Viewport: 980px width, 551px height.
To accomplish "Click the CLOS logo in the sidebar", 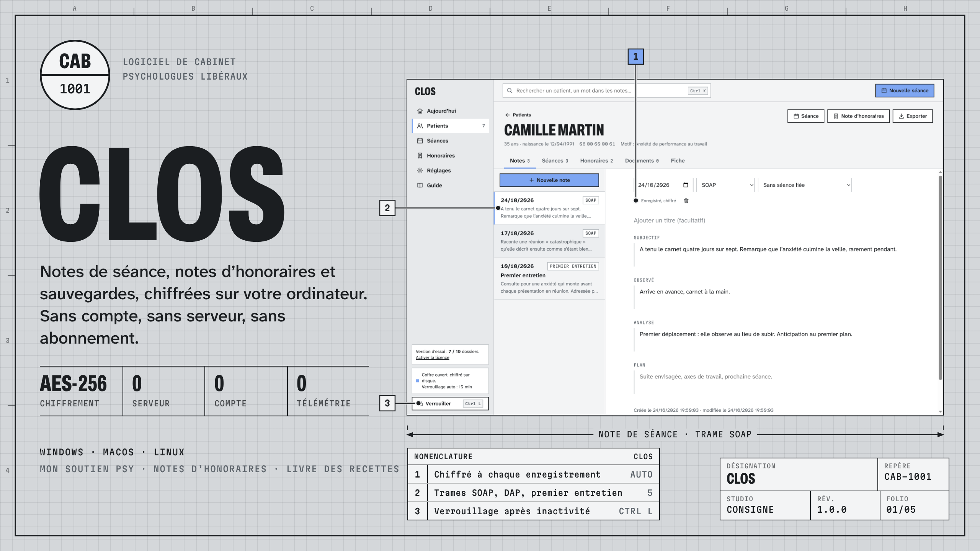I will (x=425, y=91).
